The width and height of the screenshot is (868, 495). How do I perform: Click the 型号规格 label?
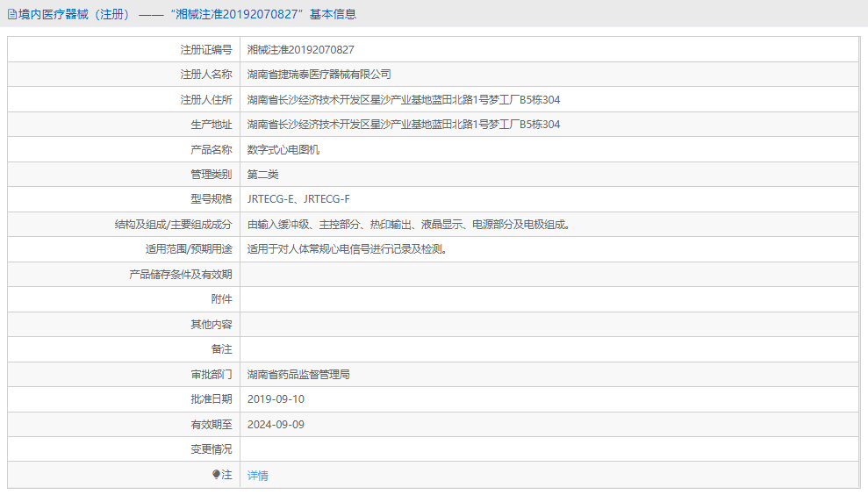click(x=212, y=199)
